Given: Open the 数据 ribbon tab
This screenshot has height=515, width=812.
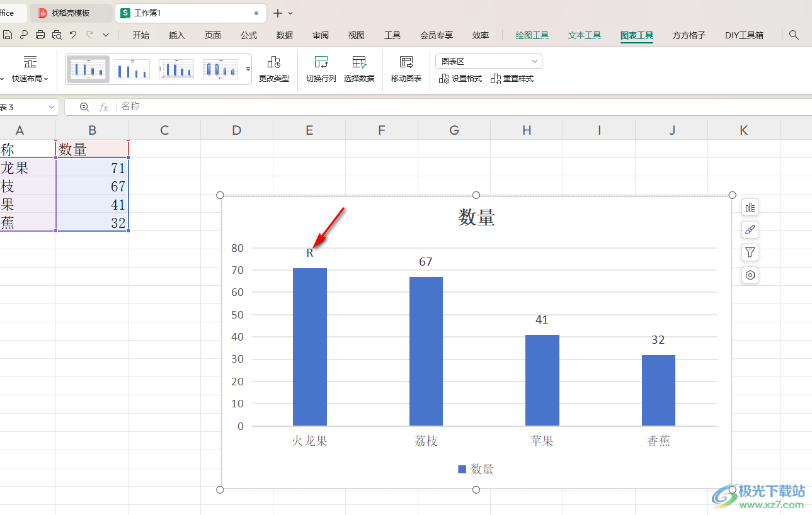Looking at the screenshot, I should coord(285,35).
